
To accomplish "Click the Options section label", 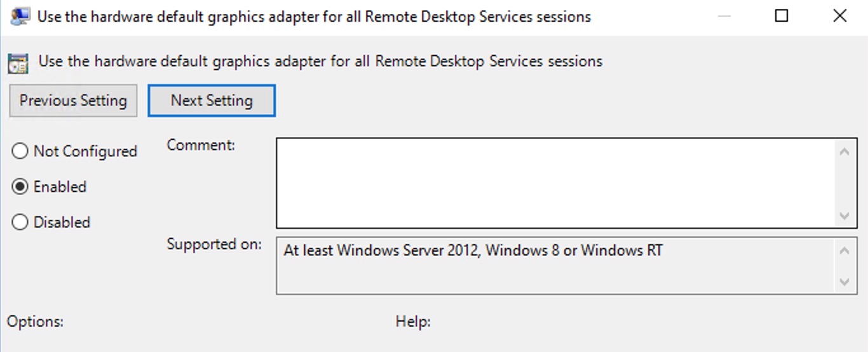I will tap(35, 322).
